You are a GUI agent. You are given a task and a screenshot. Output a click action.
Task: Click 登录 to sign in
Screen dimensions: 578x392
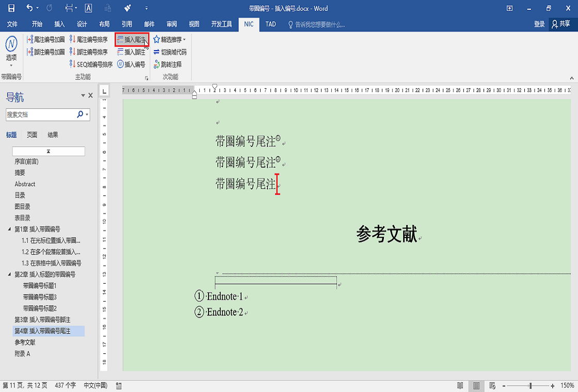point(539,24)
